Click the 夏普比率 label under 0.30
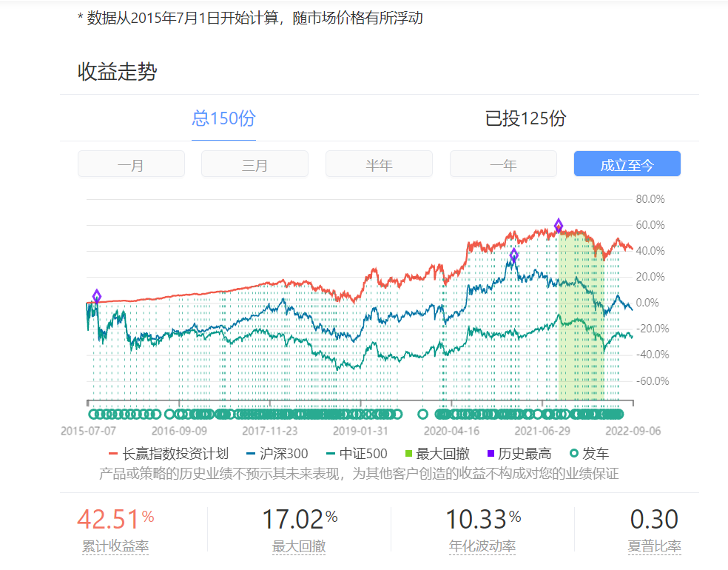The image size is (728, 570). [x=654, y=547]
